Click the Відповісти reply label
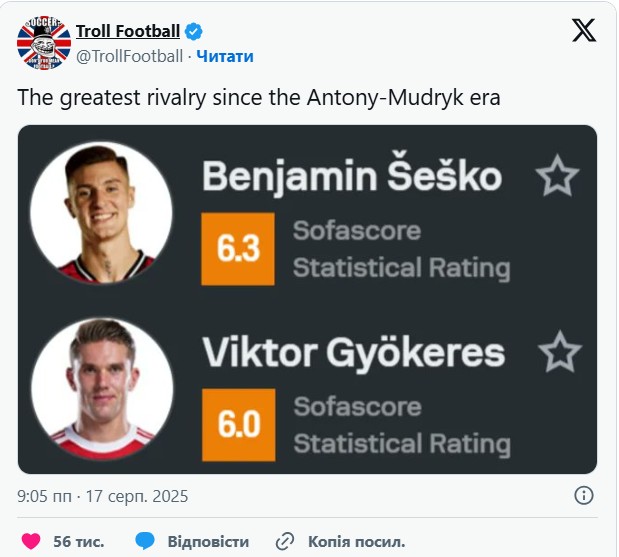 pos(208,541)
